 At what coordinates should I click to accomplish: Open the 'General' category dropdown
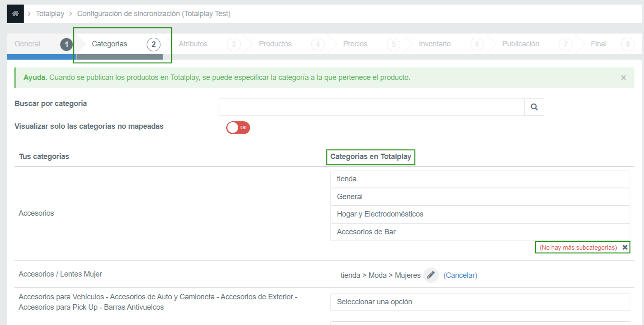pyautogui.click(x=480, y=197)
